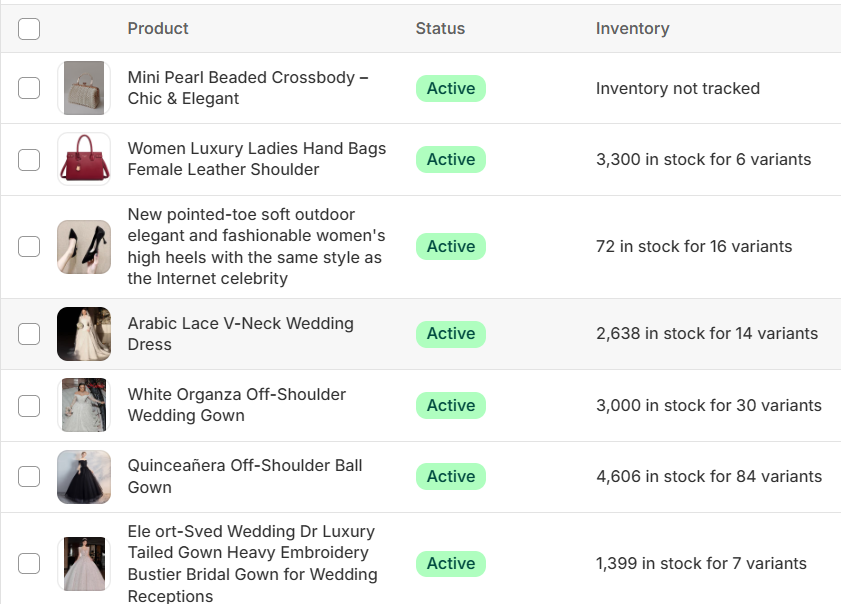Select the Mini Pearl Beaded Crossbody checkbox
Image resolution: width=841 pixels, height=604 pixels.
pyautogui.click(x=29, y=88)
